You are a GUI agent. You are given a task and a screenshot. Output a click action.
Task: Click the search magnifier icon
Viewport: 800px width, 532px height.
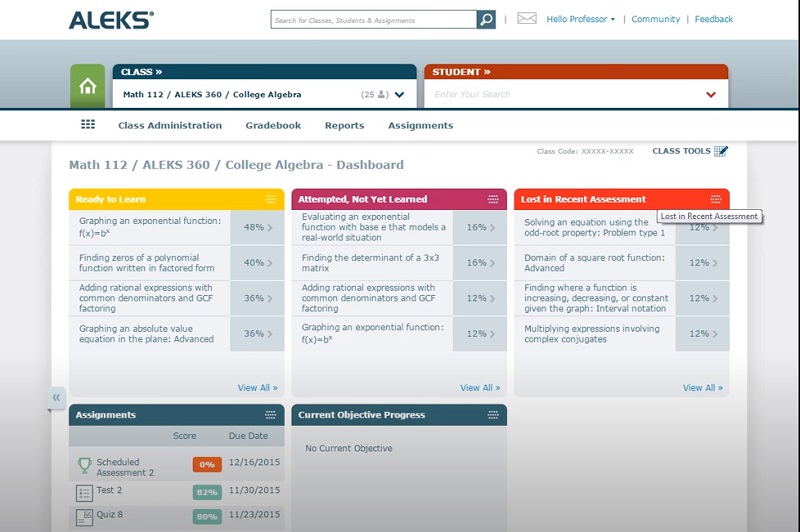point(486,19)
